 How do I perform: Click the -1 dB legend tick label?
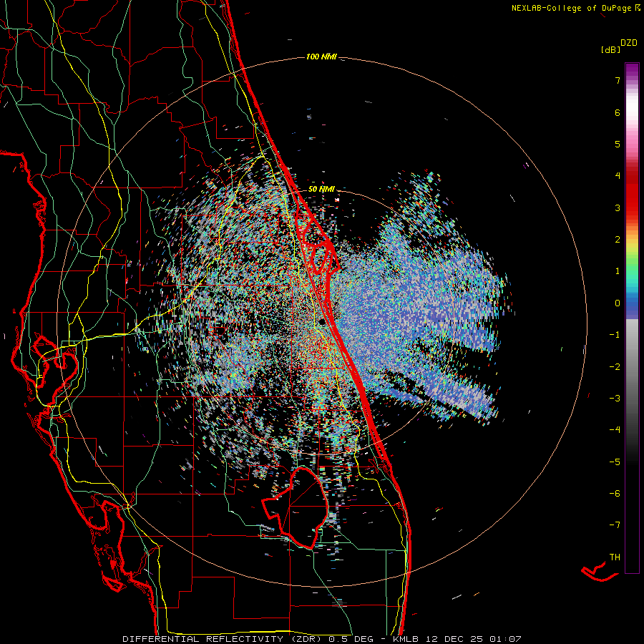(x=615, y=335)
